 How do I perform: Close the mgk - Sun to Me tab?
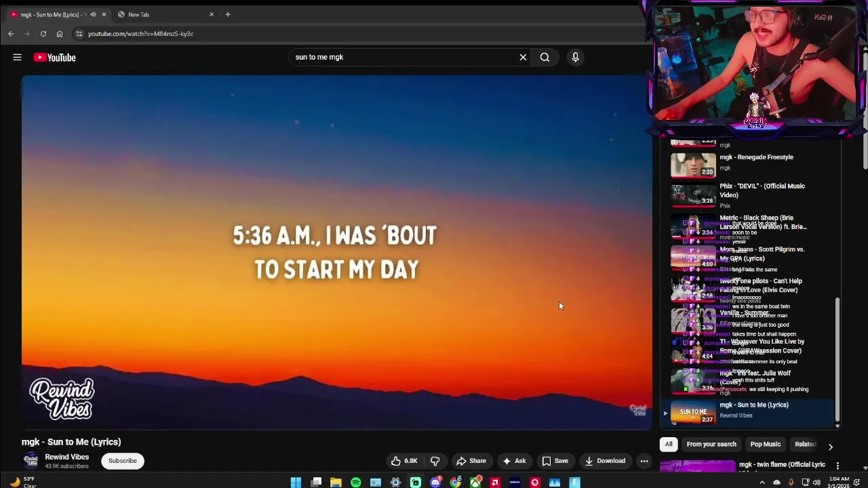104,14
